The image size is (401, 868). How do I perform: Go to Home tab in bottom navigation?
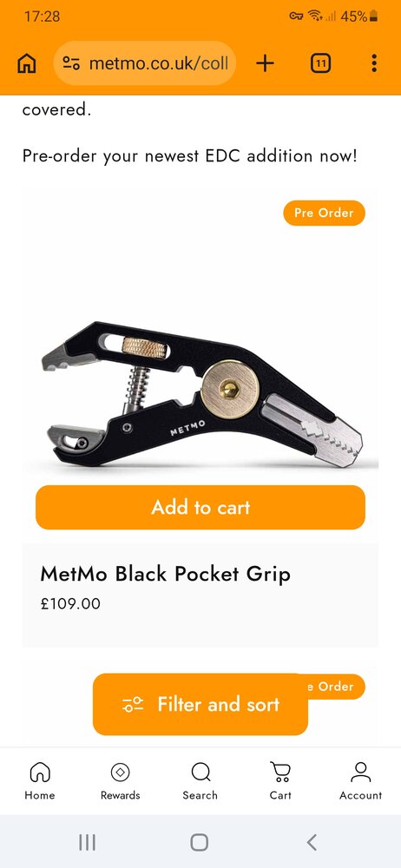(40, 780)
